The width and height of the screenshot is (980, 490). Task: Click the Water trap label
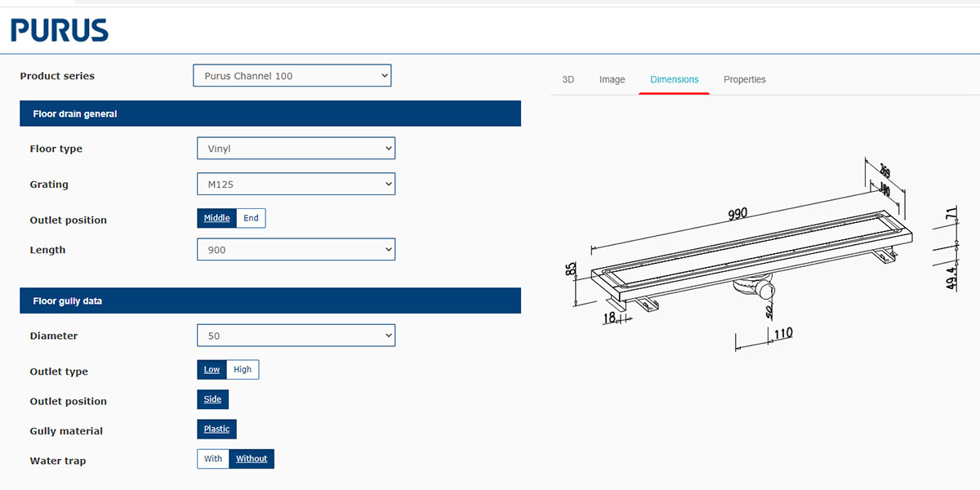tap(58, 461)
